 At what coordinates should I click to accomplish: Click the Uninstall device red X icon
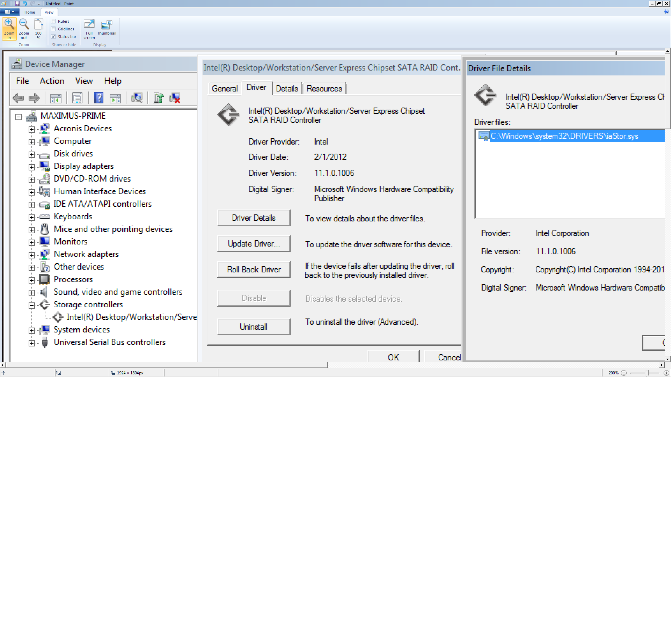(x=175, y=98)
